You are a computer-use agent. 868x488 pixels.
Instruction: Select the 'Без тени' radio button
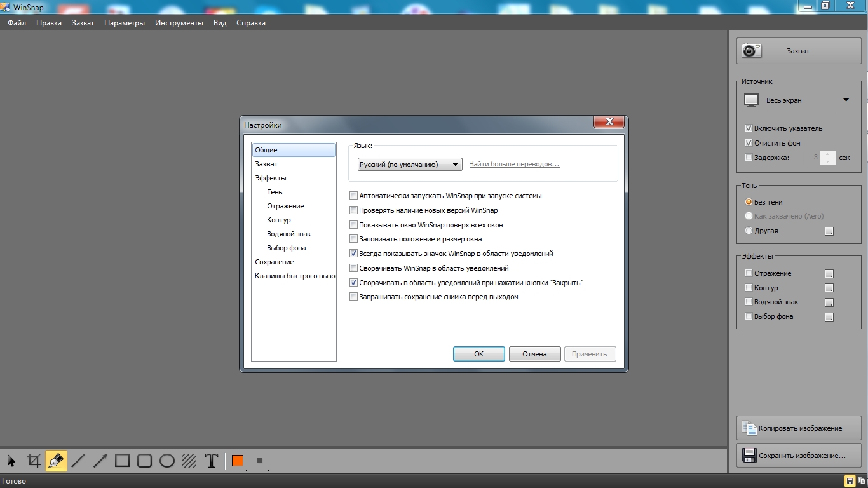749,202
